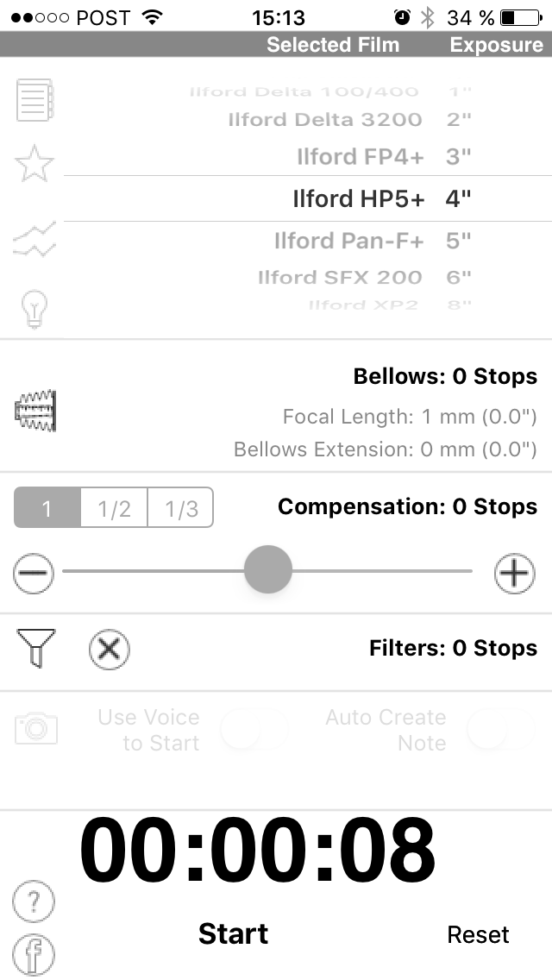Tap the filter funnel icon
The height and width of the screenshot is (980, 552).
pos(35,648)
